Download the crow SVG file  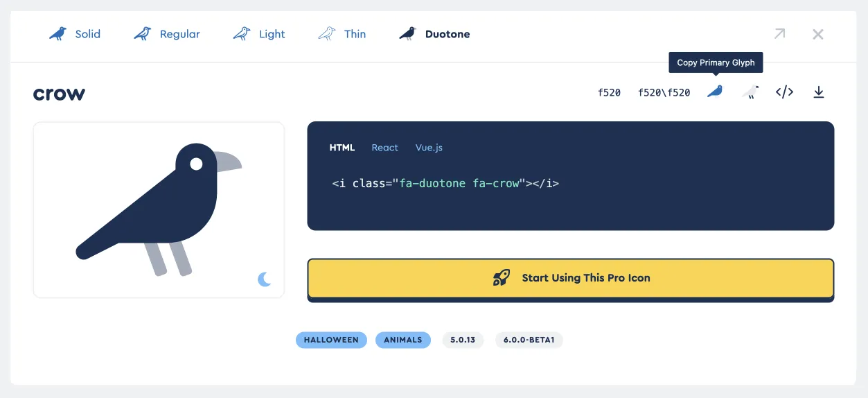click(x=818, y=92)
